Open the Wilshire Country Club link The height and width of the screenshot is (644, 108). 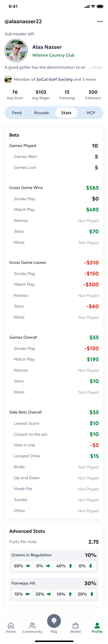[53, 55]
